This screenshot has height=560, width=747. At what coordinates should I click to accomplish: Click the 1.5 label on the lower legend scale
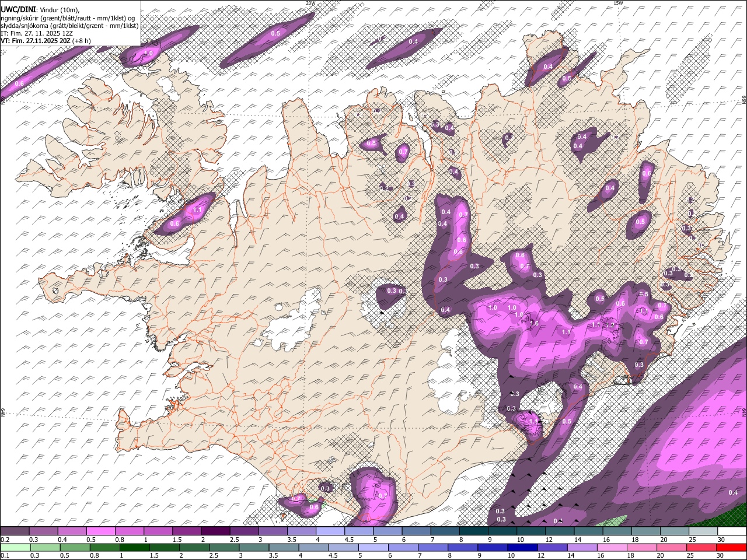click(x=154, y=556)
